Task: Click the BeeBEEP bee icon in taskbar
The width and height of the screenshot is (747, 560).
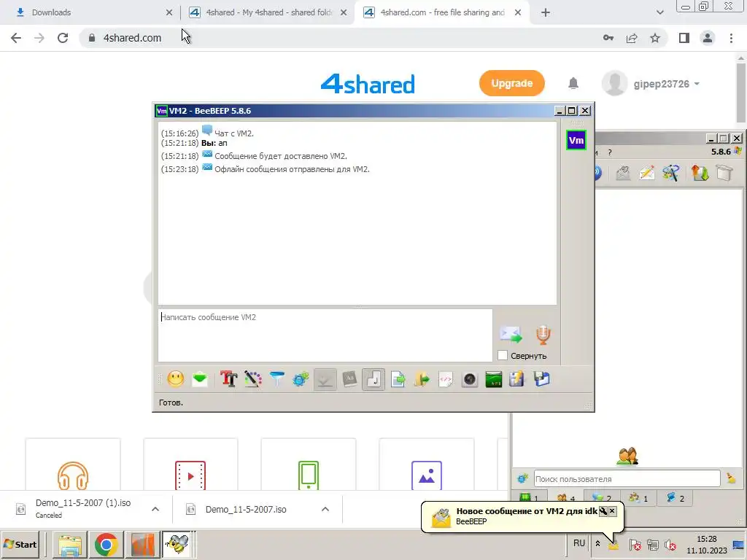Action: [x=177, y=544]
